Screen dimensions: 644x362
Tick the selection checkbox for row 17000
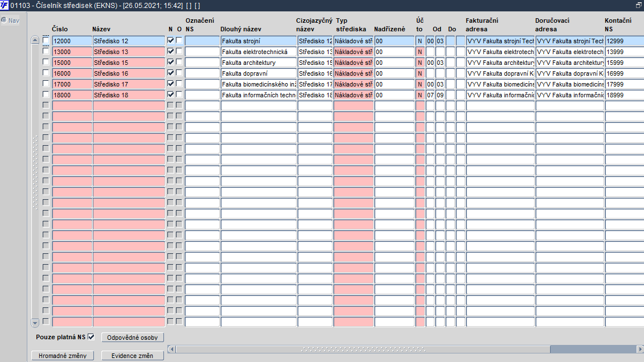[46, 83]
